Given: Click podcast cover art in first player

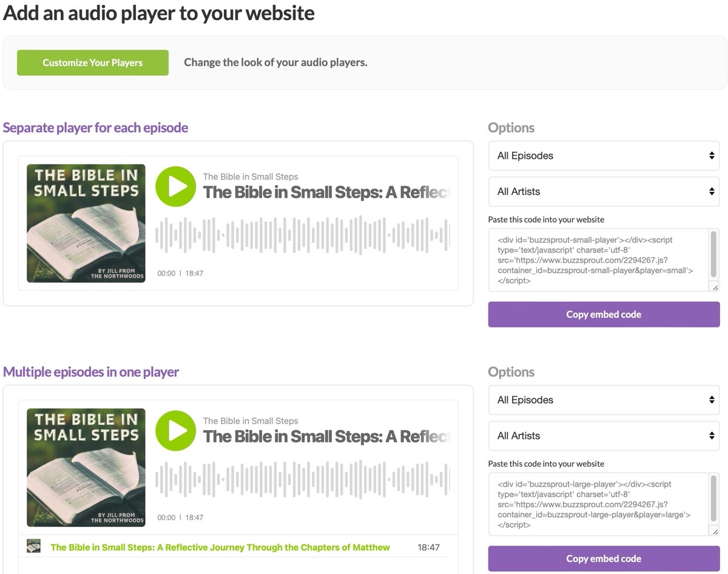Looking at the screenshot, I should [x=86, y=223].
